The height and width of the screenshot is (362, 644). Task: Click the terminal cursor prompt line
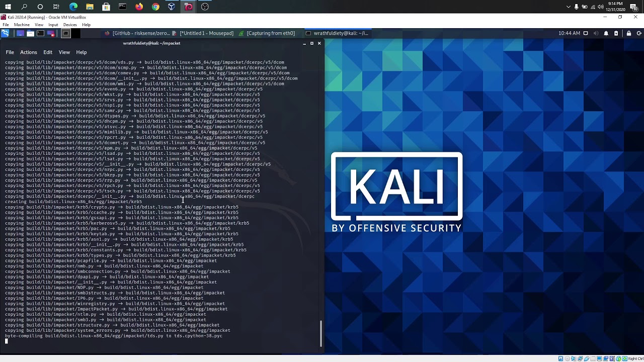(x=7, y=341)
